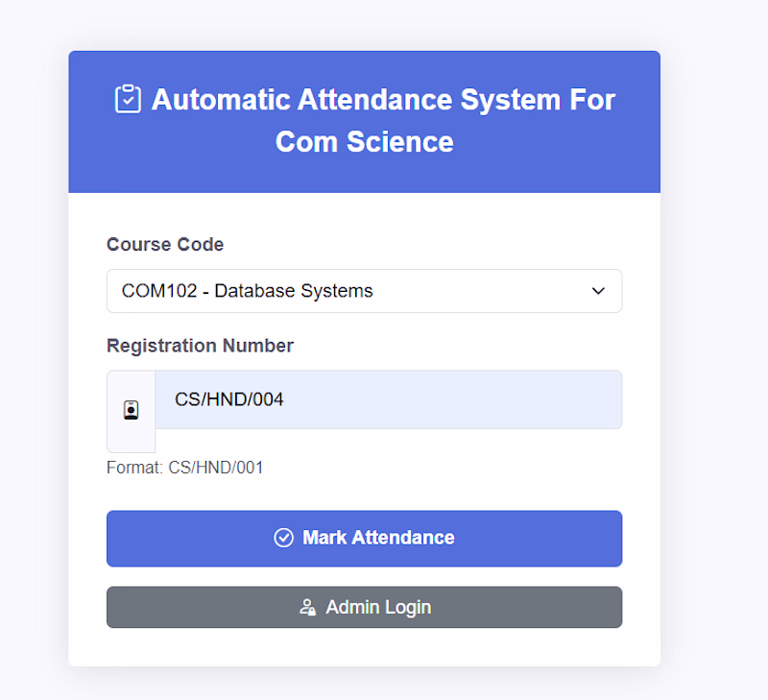
Task: Open the Course Code dropdown
Action: [x=364, y=291]
